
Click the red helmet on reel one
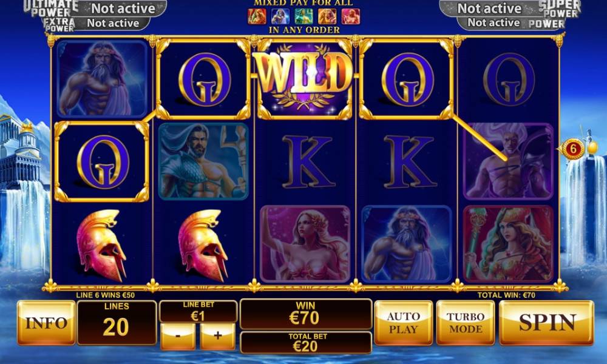click(102, 245)
